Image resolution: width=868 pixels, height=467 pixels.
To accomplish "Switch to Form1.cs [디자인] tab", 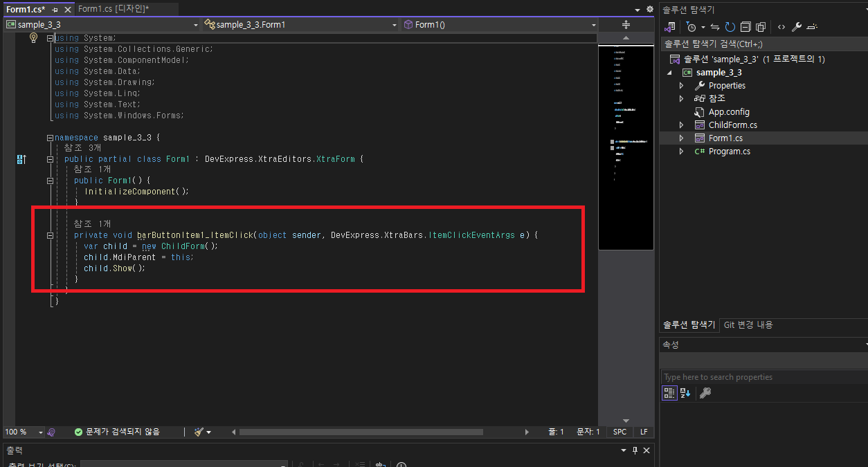I will pos(114,9).
